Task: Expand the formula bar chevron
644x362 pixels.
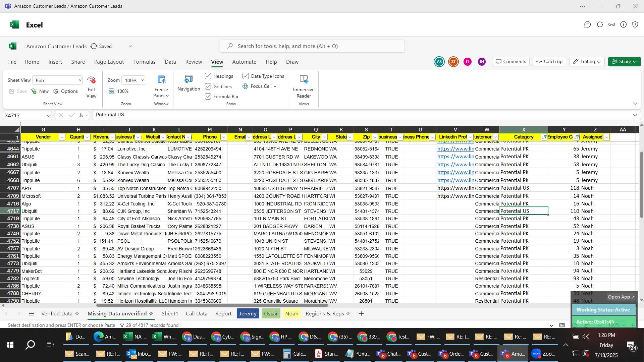Action: [635, 115]
